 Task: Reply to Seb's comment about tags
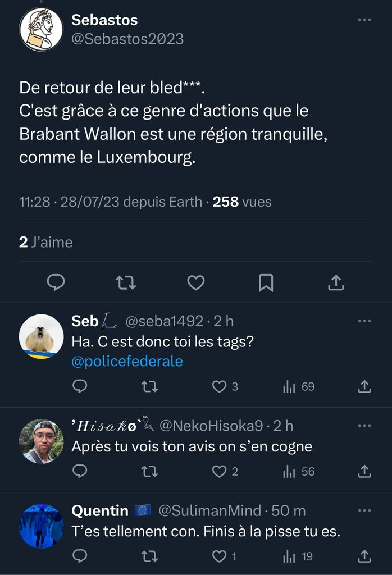coord(80,386)
